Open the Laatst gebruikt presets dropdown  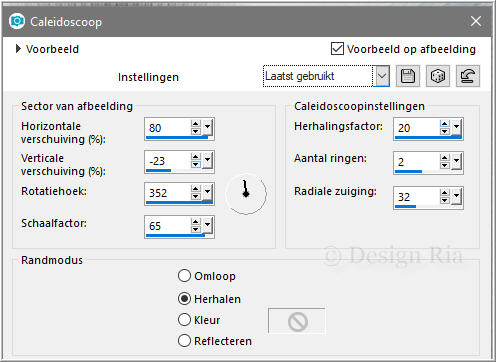pos(382,76)
